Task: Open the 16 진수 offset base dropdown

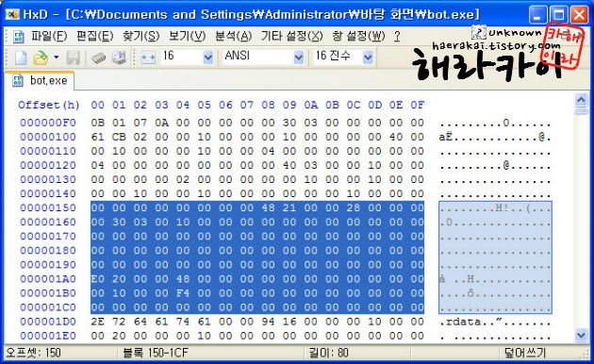Action: (368, 58)
